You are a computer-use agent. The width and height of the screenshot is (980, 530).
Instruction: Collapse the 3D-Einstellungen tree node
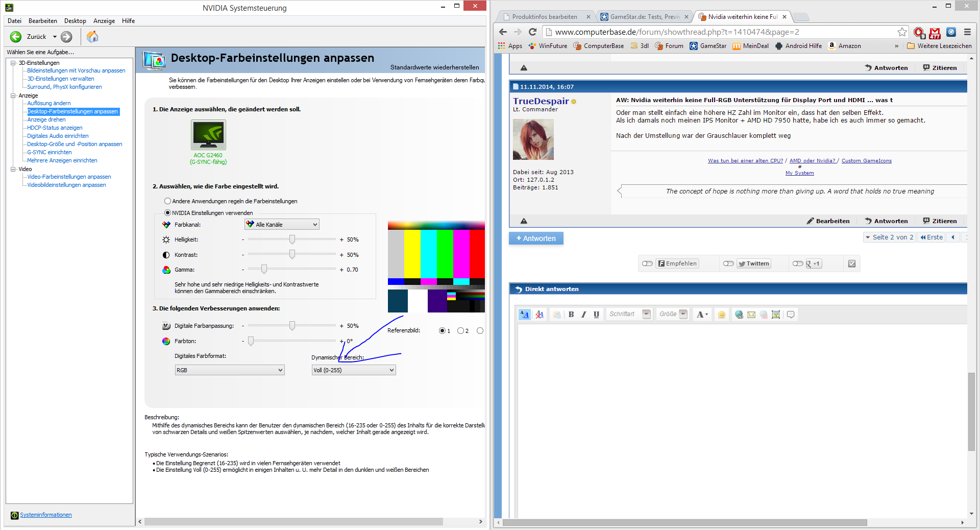click(x=13, y=63)
